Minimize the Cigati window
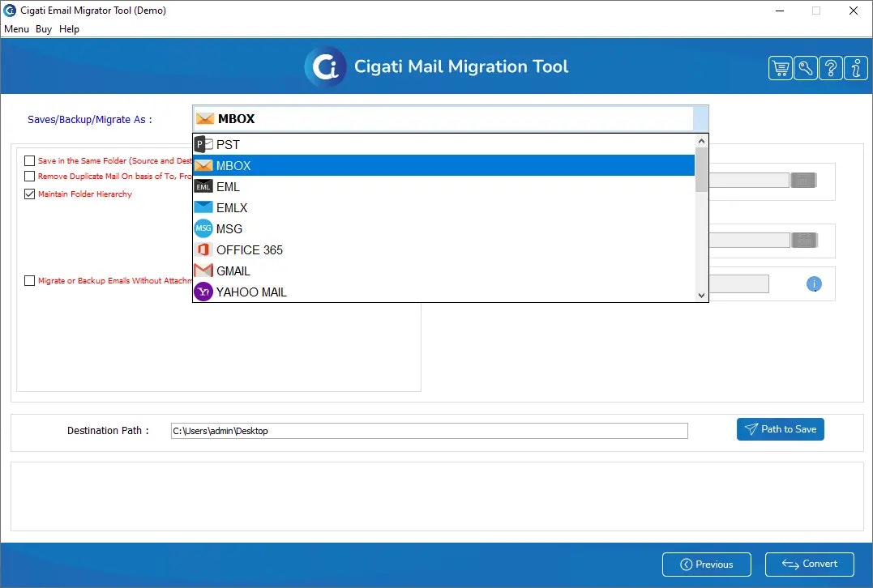This screenshot has width=873, height=588. pyautogui.click(x=780, y=11)
